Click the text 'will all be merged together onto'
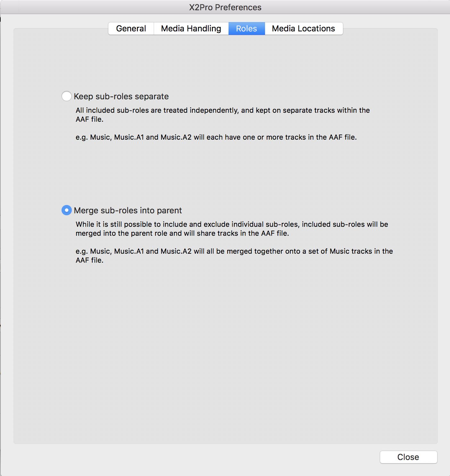 click(247, 251)
